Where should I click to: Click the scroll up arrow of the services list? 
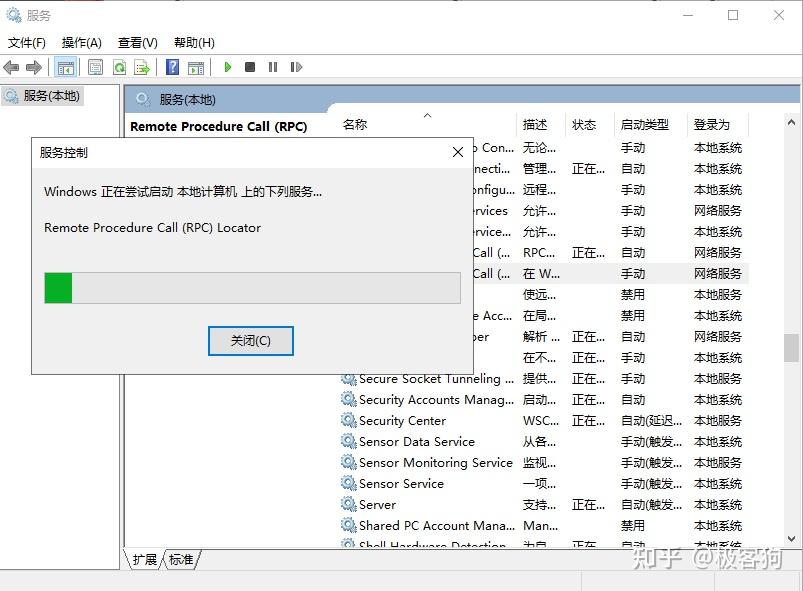tap(791, 122)
